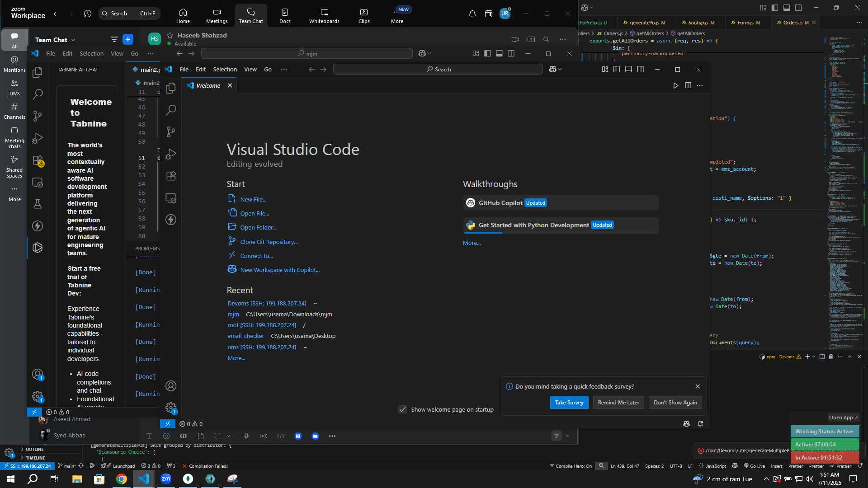Screen dimensions: 868x488
Task: Click code snippet icon in Zoom chat toolbar
Action: (281, 436)
